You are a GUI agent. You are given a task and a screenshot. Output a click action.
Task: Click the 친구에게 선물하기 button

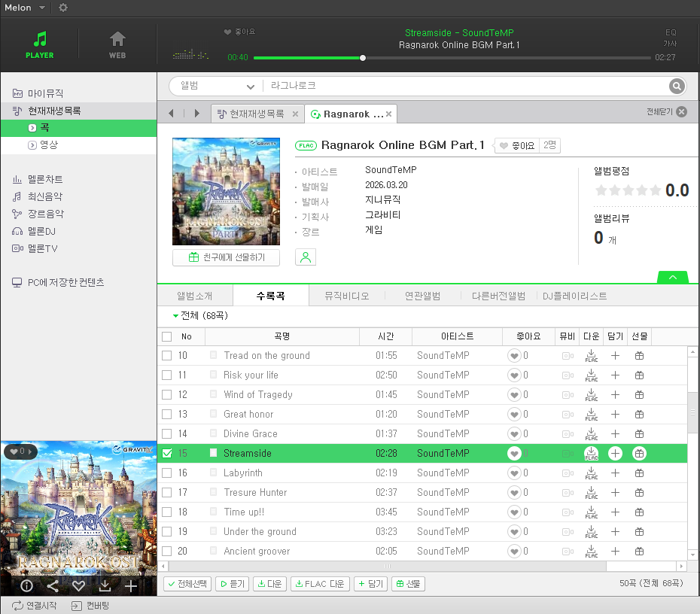coord(226,257)
